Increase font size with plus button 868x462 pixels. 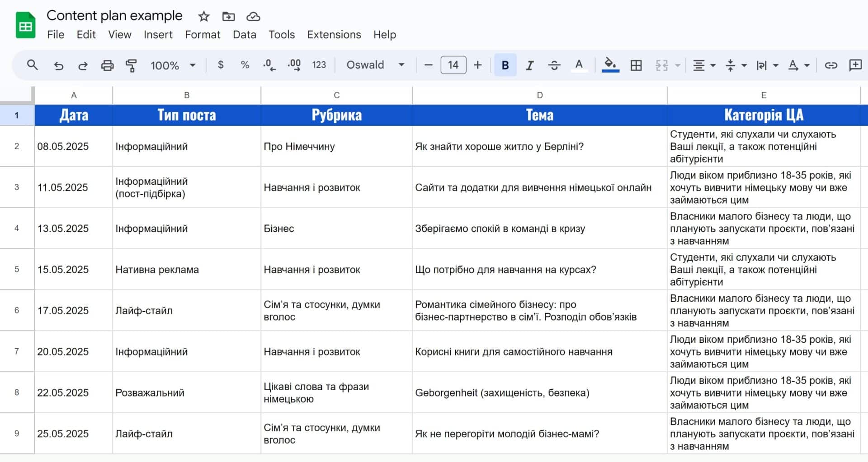tap(477, 65)
